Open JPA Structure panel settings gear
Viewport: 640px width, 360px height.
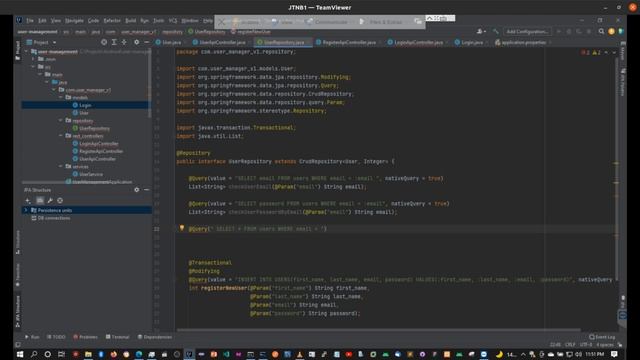point(136,190)
